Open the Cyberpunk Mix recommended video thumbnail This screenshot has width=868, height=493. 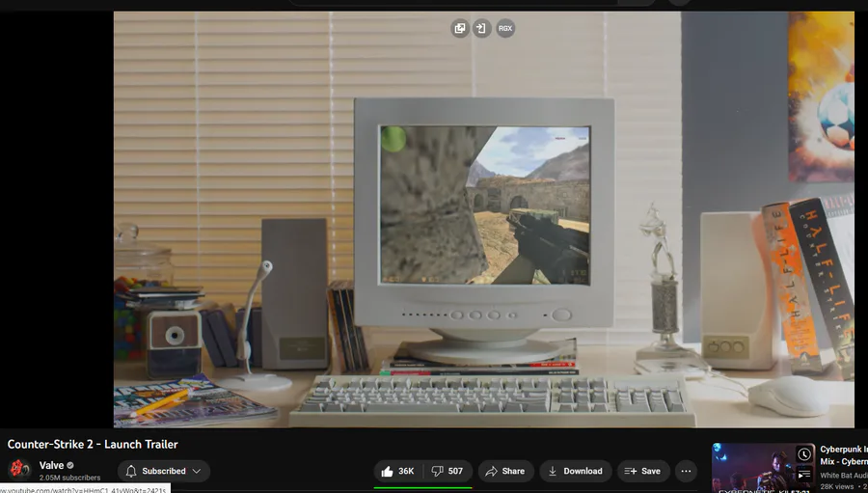pos(764,468)
